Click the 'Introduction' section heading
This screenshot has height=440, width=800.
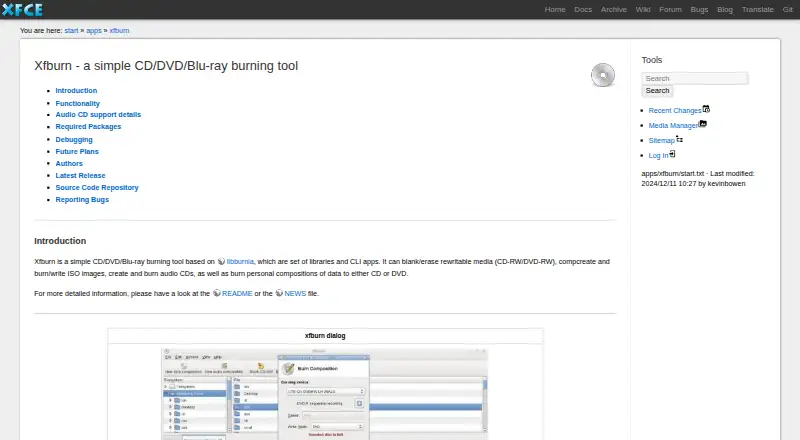[60, 241]
